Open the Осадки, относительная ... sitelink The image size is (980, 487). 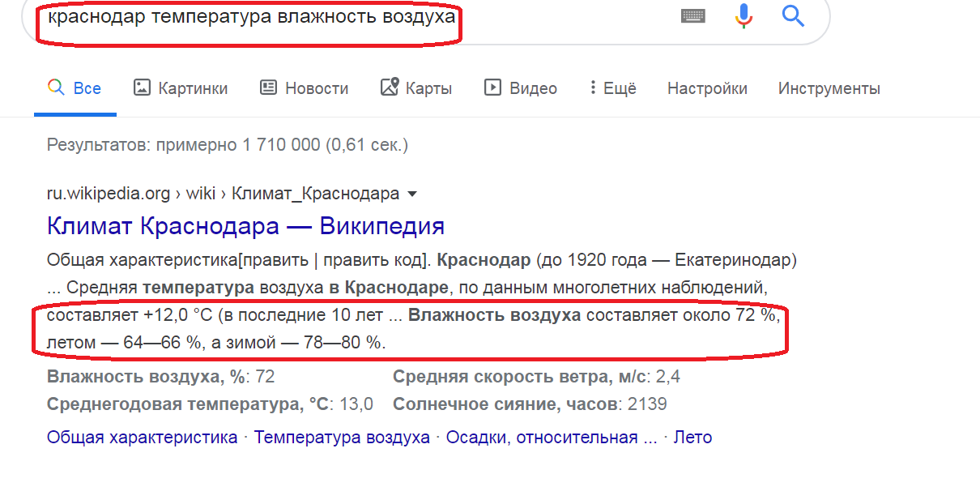coord(552,438)
